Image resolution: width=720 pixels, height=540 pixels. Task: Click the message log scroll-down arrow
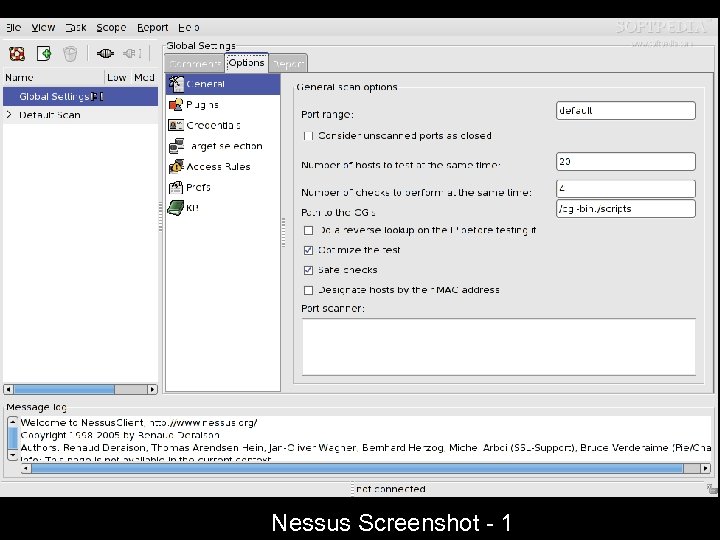point(13,456)
